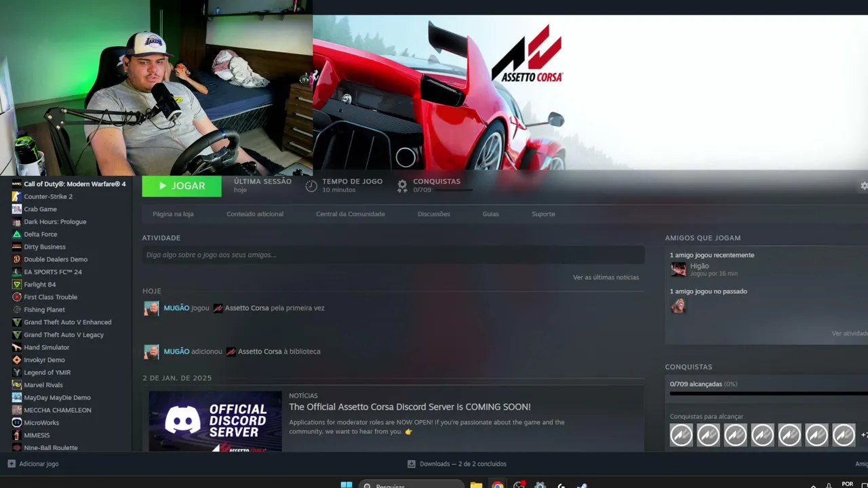Click the plus icon beside Adicionar jogo
The width and height of the screenshot is (868, 488).
click(x=12, y=464)
